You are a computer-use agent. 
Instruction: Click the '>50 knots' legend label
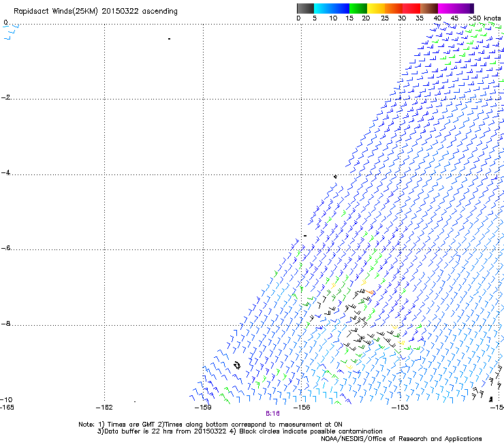point(484,18)
